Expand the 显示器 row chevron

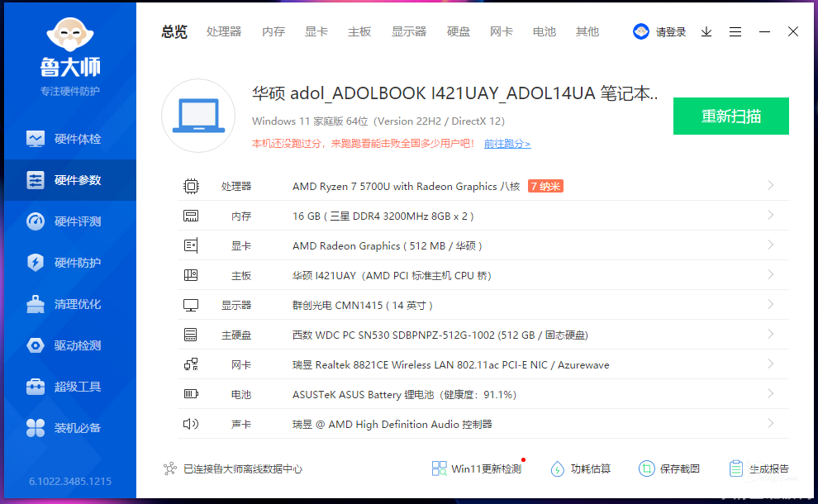point(771,305)
